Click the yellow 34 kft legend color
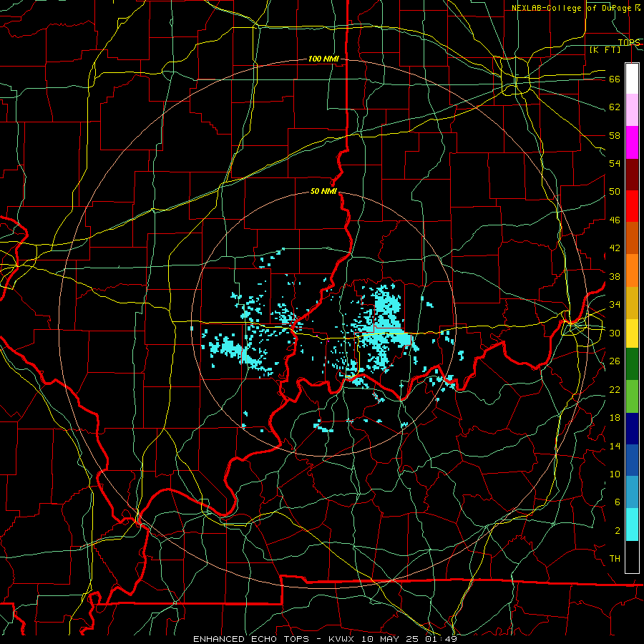Viewport: 644px width, 644px height. 632,333
